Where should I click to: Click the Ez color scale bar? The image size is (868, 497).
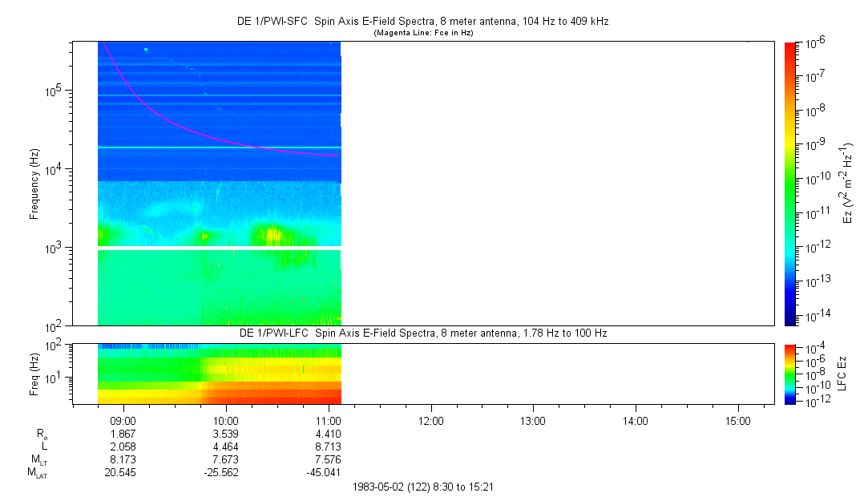790,184
